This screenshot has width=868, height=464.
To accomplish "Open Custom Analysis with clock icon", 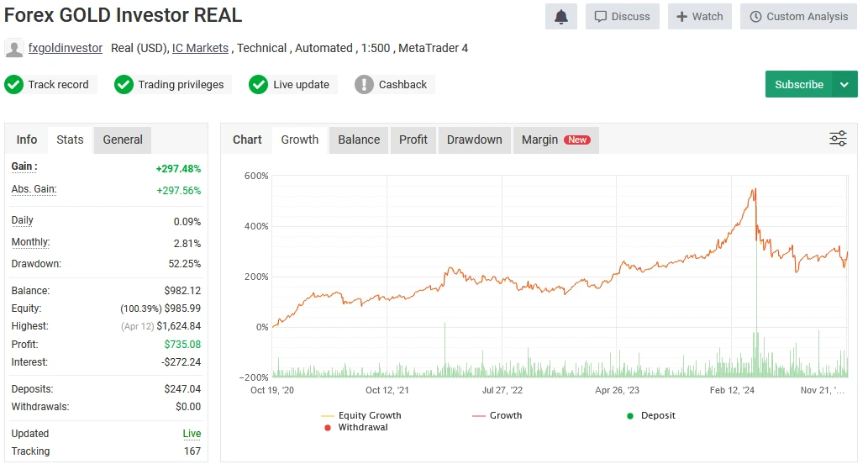I will pos(798,17).
